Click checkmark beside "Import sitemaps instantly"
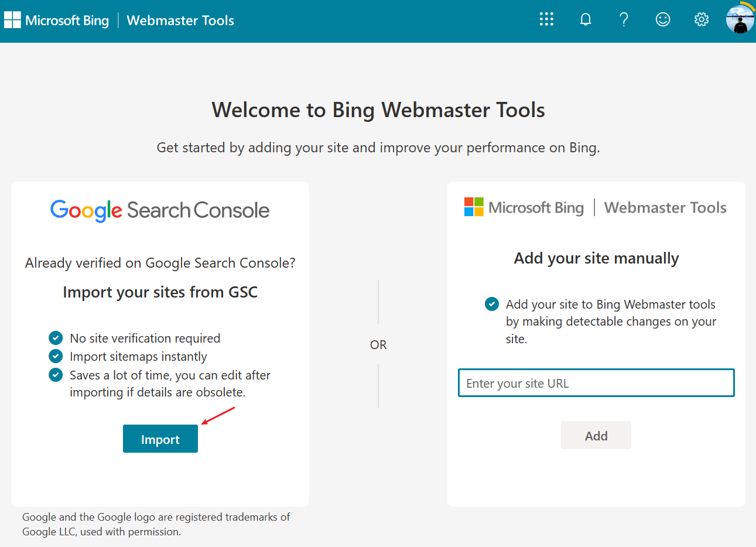Viewport: 756px width, 547px height. [56, 356]
